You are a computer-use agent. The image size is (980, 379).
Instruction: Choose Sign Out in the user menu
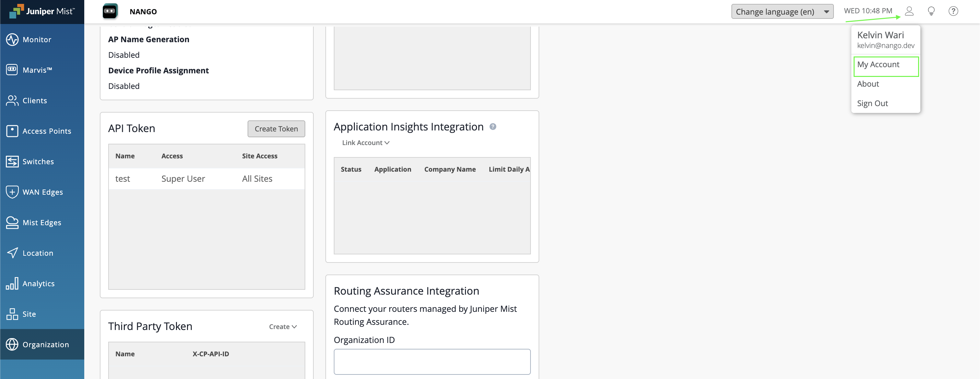872,104
